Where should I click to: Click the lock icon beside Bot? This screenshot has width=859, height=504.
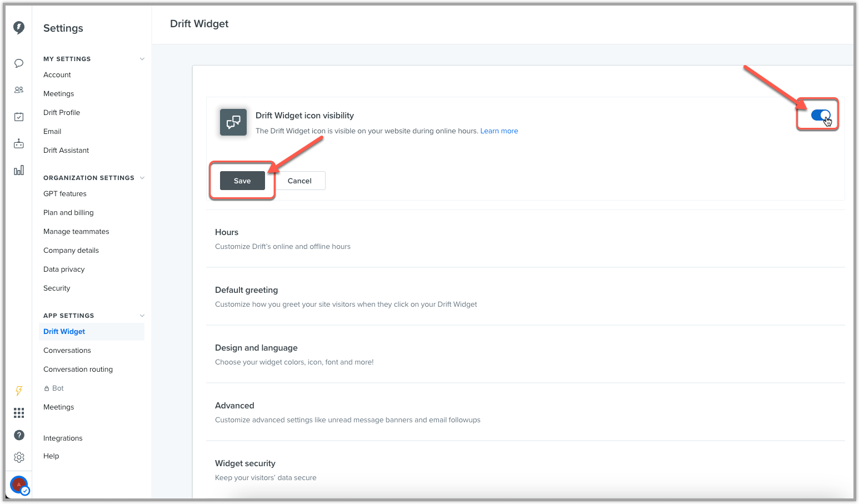click(47, 388)
